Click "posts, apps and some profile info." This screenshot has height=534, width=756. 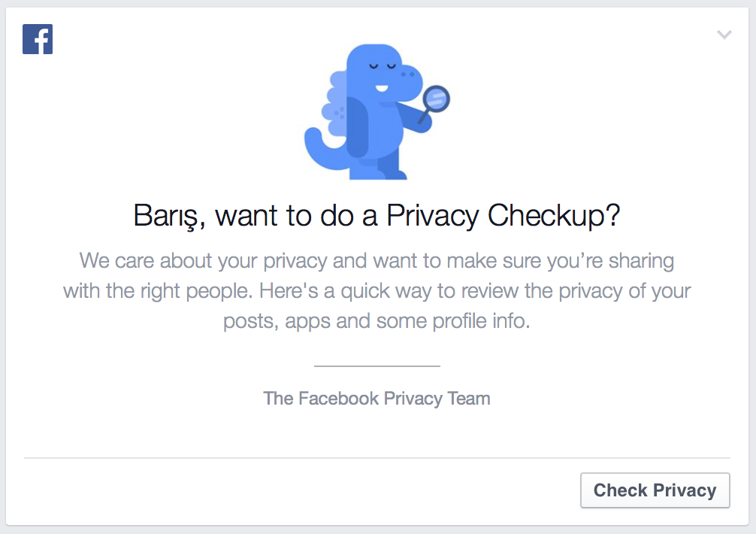pos(376,321)
